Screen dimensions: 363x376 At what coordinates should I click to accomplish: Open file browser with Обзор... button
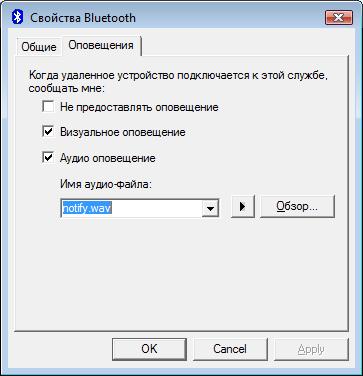[297, 207]
